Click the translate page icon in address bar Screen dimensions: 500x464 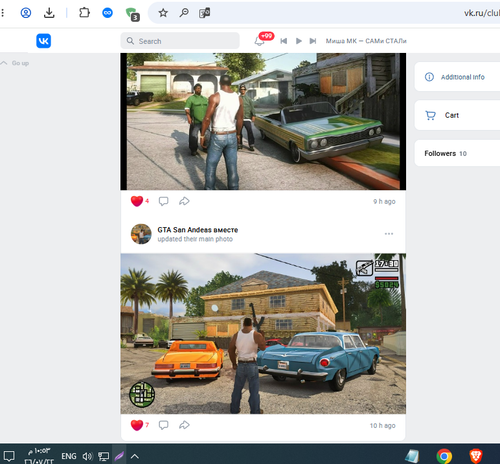click(x=204, y=13)
